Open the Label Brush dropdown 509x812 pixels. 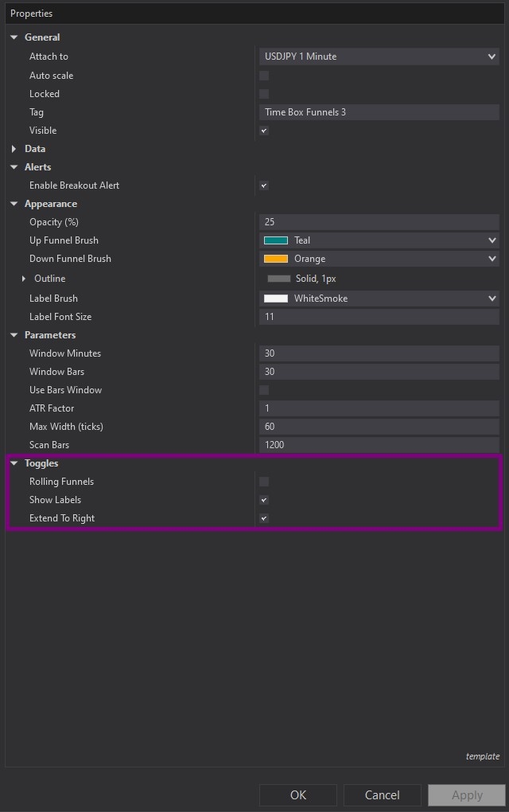click(x=493, y=299)
